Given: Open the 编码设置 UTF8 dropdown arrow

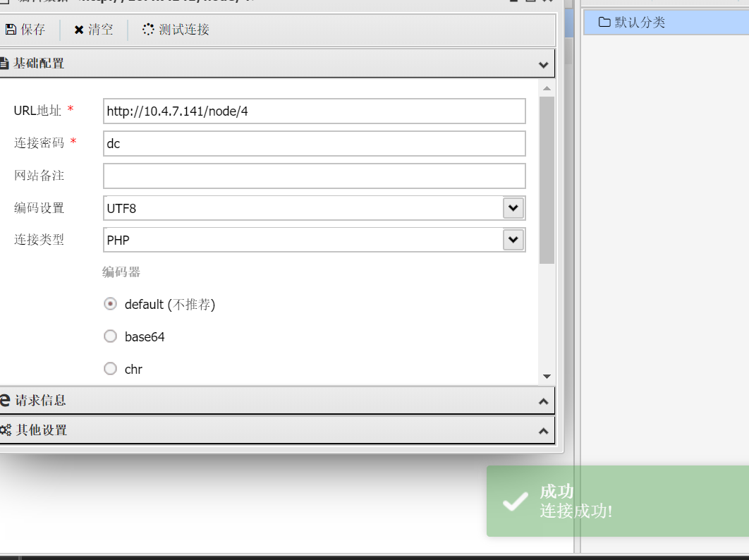Looking at the screenshot, I should click(513, 208).
